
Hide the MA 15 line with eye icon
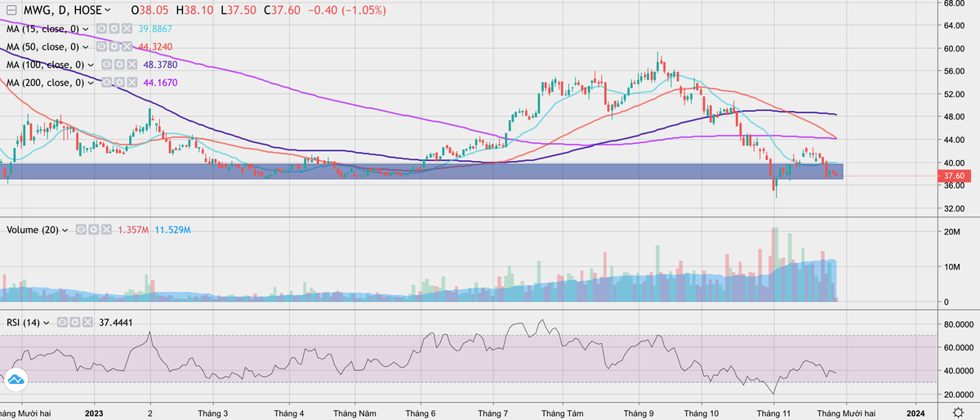click(x=102, y=29)
